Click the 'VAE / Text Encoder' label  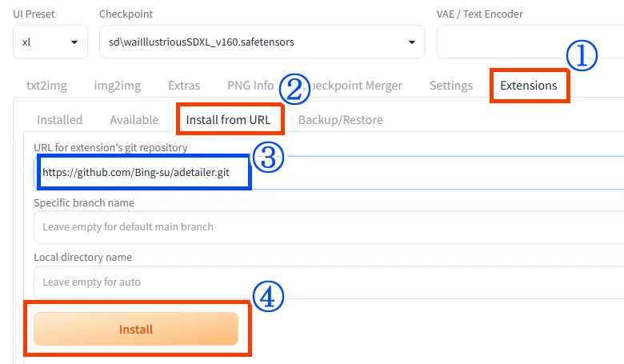[x=479, y=14]
